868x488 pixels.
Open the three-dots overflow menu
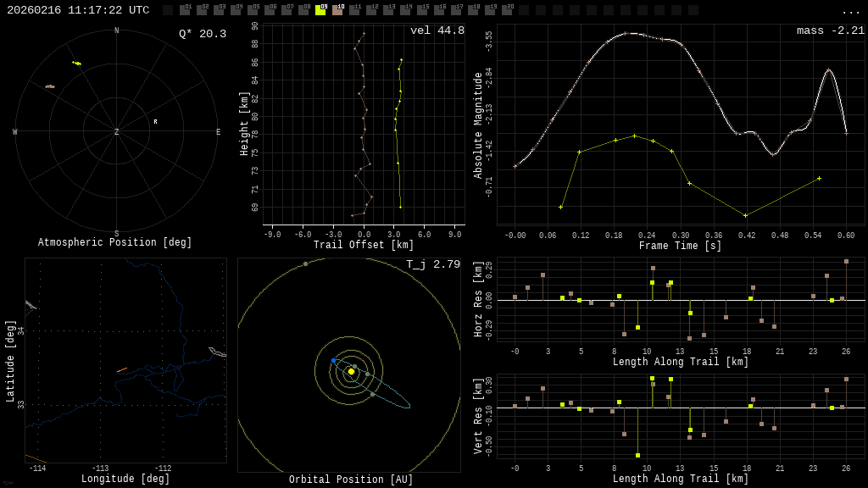[850, 11]
